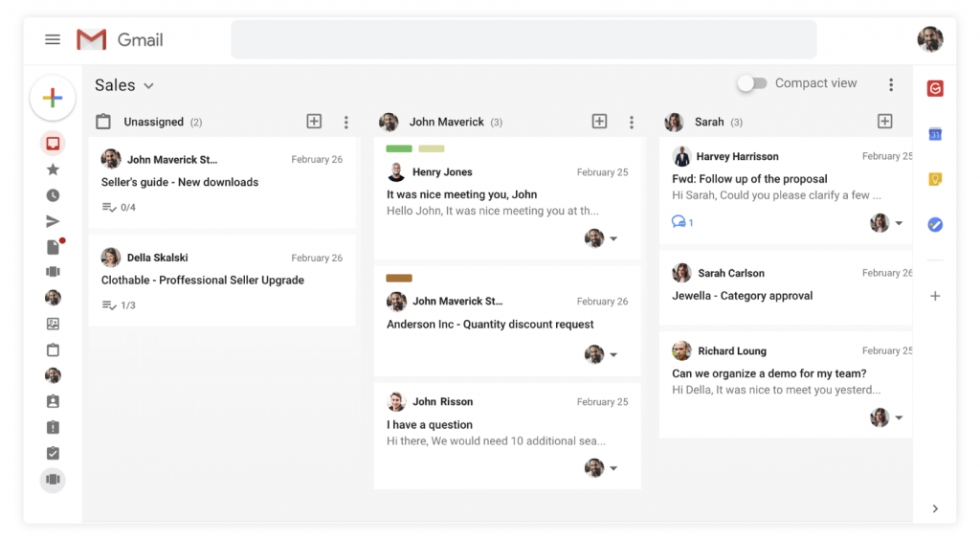Open assignee dropdown on Harvey Harrisson card

(899, 223)
